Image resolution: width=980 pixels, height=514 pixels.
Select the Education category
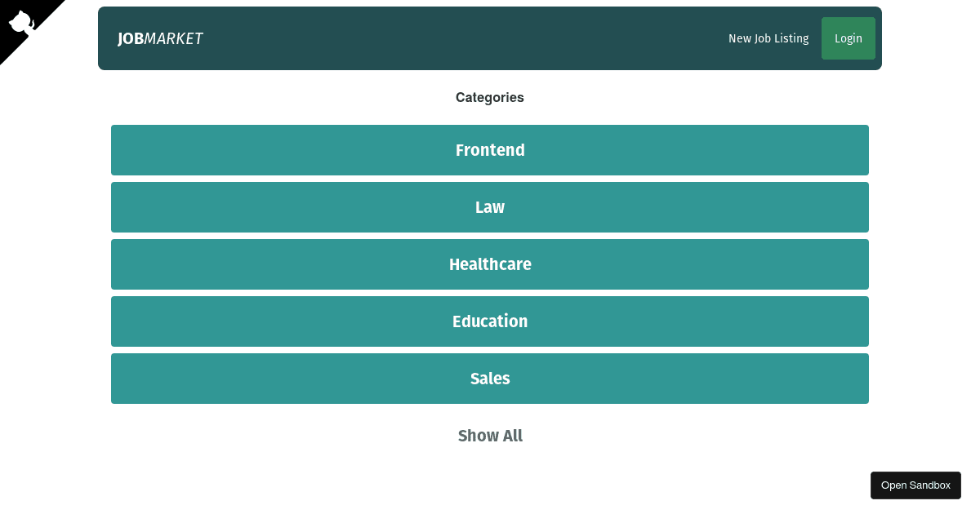pos(490,321)
